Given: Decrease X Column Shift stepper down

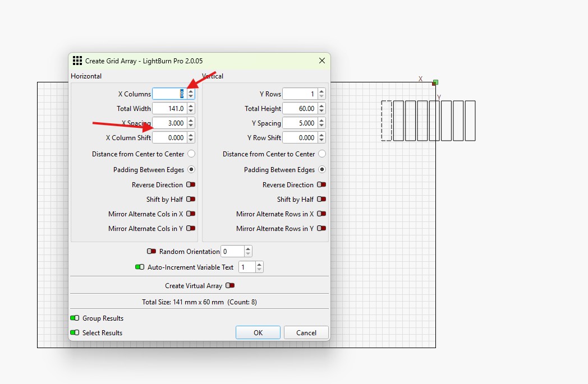Looking at the screenshot, I should click(191, 141).
